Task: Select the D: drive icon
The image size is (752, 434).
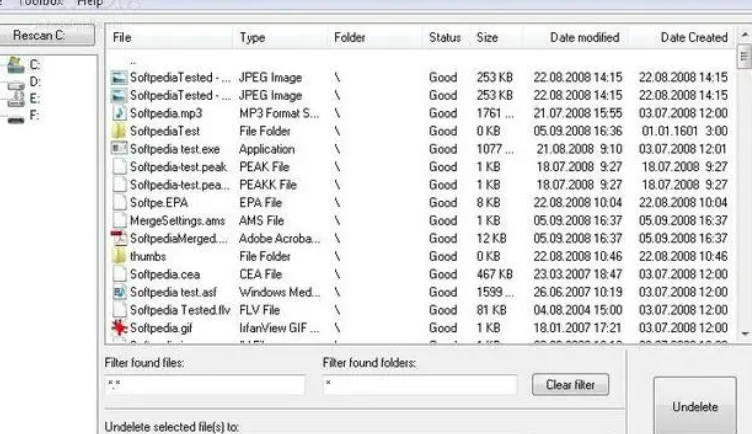Action: pyautogui.click(x=15, y=84)
